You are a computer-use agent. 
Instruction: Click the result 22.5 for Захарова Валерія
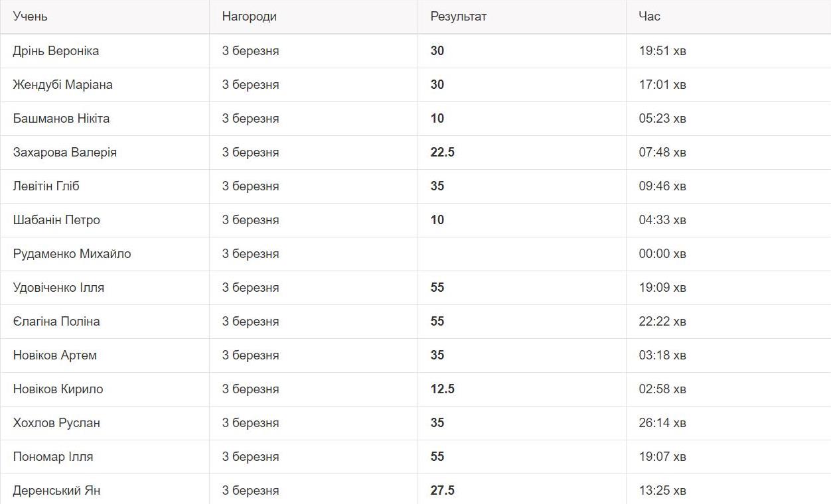coord(442,153)
